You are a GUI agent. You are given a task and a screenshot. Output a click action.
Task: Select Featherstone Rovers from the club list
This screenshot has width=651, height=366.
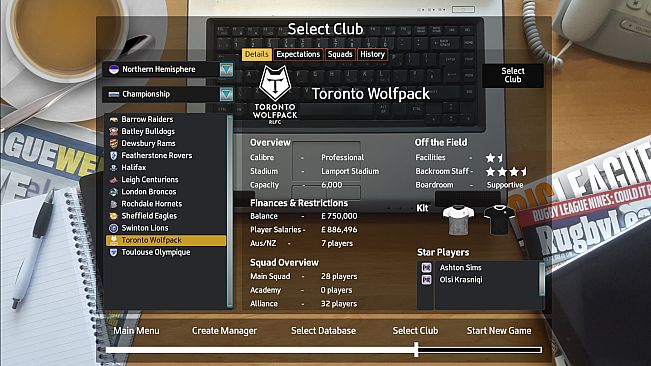166,156
